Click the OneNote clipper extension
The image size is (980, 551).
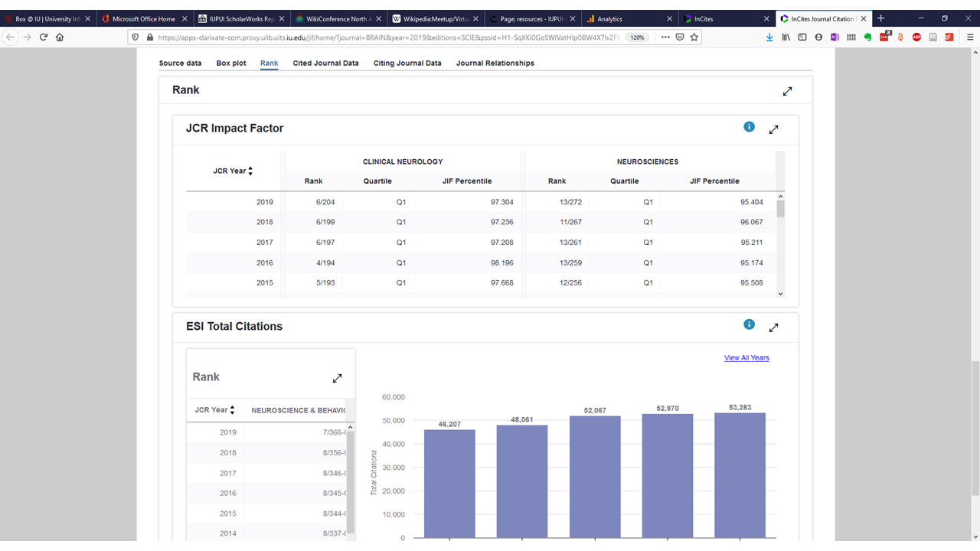point(835,37)
